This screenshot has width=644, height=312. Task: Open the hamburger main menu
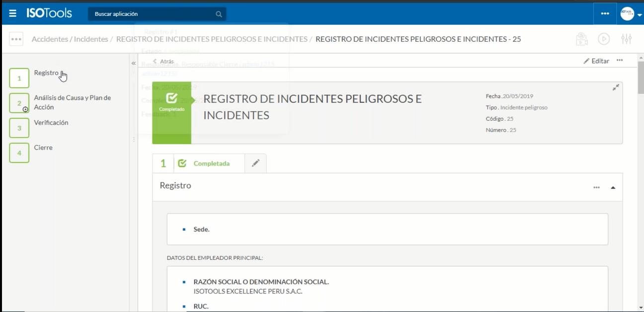click(13, 13)
